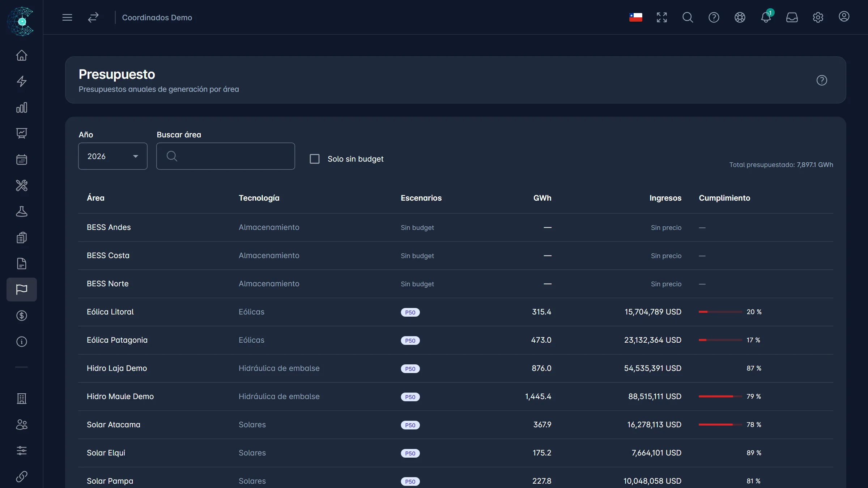Click the swap arrows button
Image resolution: width=868 pixels, height=488 pixels.
tap(93, 17)
